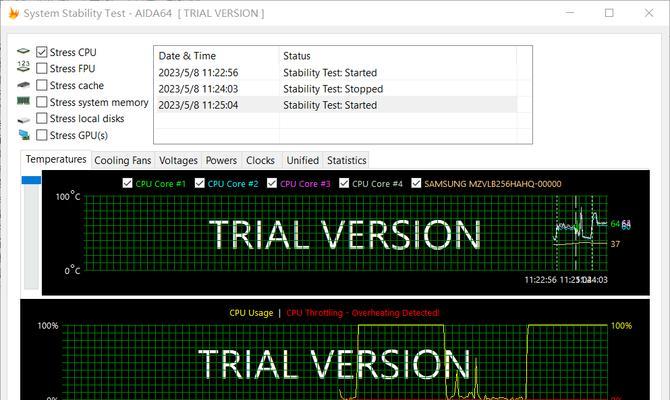Click the monitor icon beside Stress GPU(s)
This screenshot has height=400, width=670.
[24, 135]
